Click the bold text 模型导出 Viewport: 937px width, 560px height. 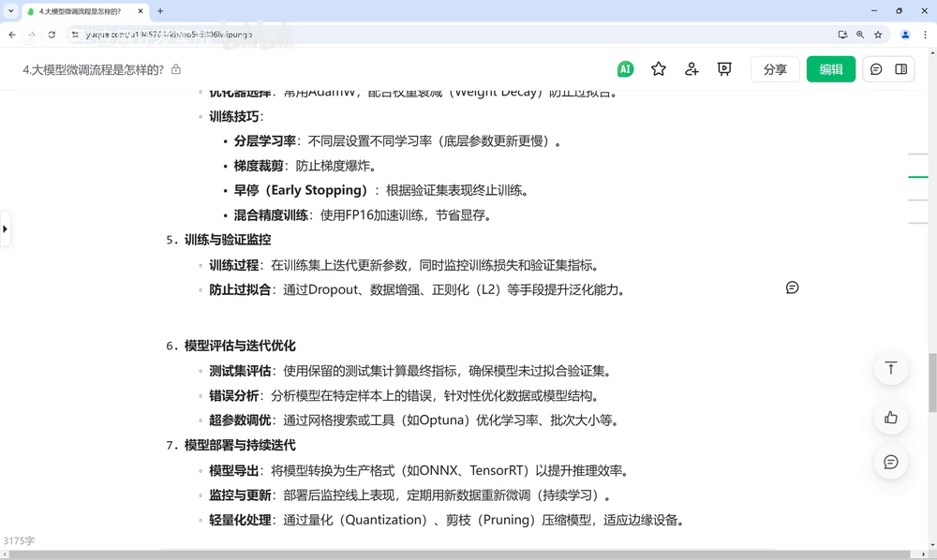(233, 470)
